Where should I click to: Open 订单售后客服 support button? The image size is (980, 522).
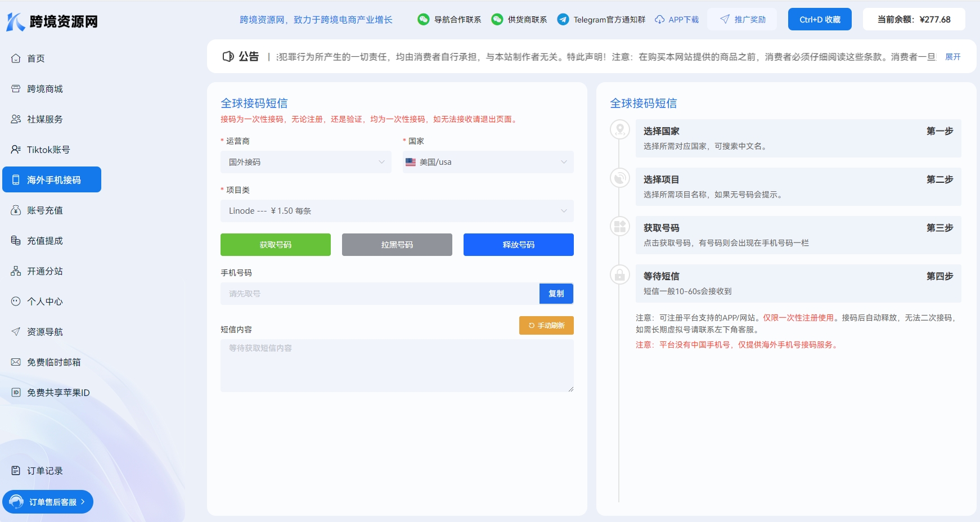[48, 502]
